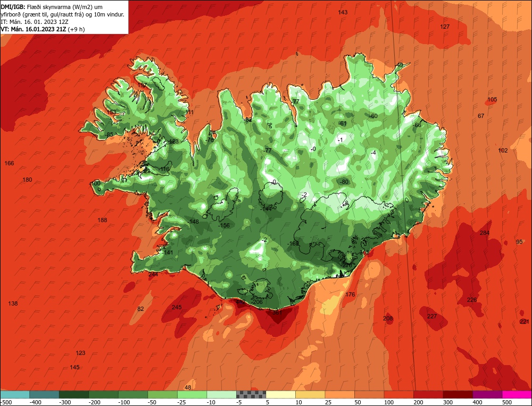The height and width of the screenshot is (406, 532).
Task: Select the pale green -10 to -5 legend swatch
Action: pos(221,394)
